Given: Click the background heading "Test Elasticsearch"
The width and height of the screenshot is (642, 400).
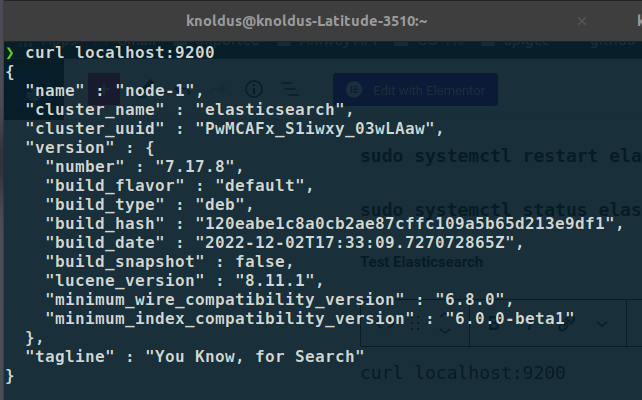Looking at the screenshot, I should pyautogui.click(x=421, y=262).
